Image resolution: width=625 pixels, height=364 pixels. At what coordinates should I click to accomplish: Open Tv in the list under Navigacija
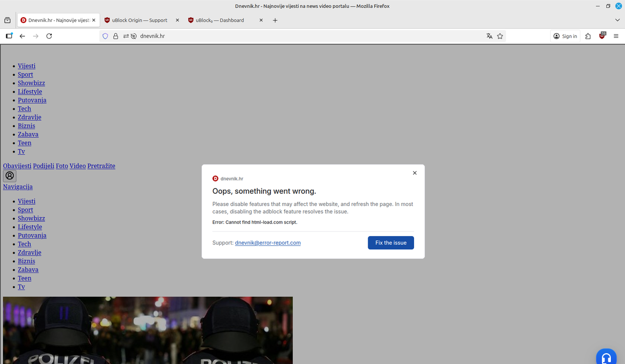tap(21, 286)
